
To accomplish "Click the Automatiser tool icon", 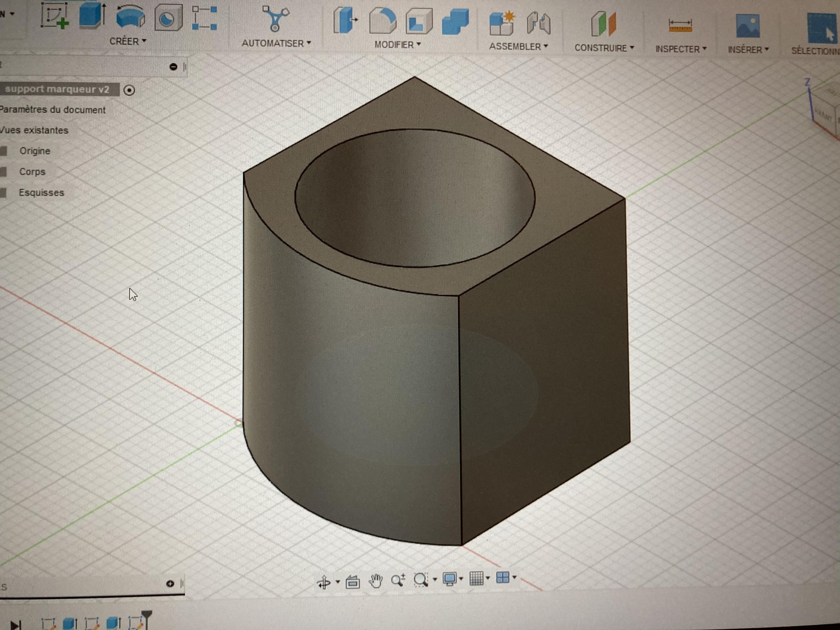I will (276, 18).
